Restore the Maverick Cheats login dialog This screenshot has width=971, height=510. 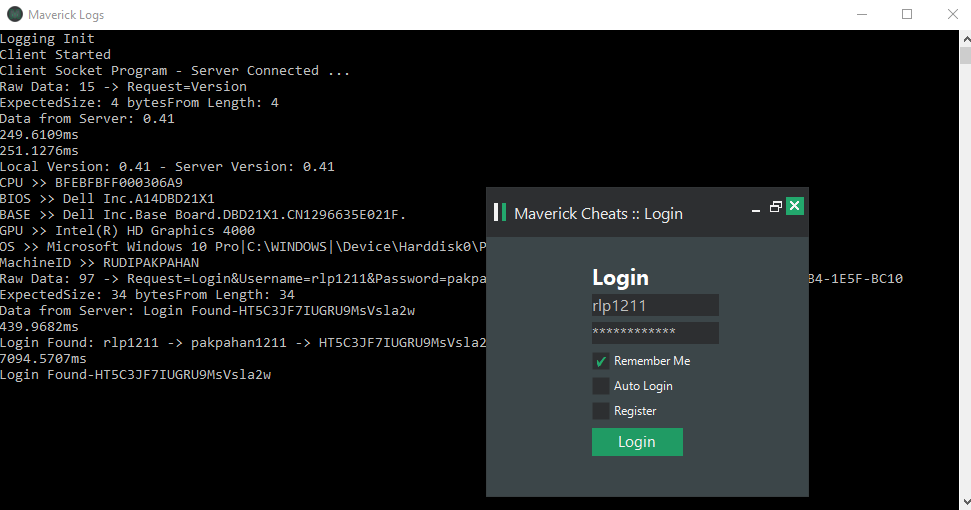(775, 207)
